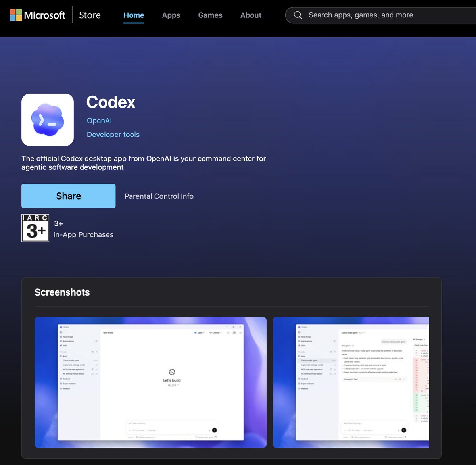Switch to the Games tab
Screen dimensions: 476x465
click(210, 15)
